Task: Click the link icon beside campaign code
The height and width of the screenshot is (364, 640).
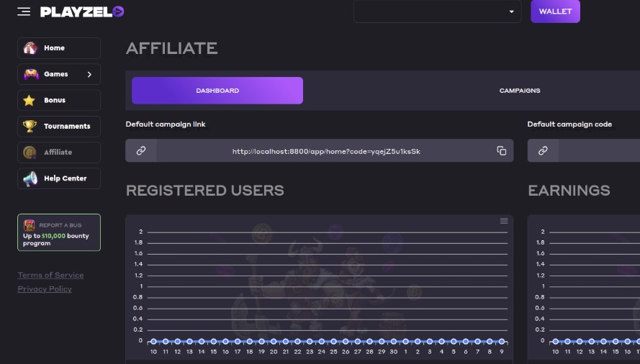Action: [543, 150]
